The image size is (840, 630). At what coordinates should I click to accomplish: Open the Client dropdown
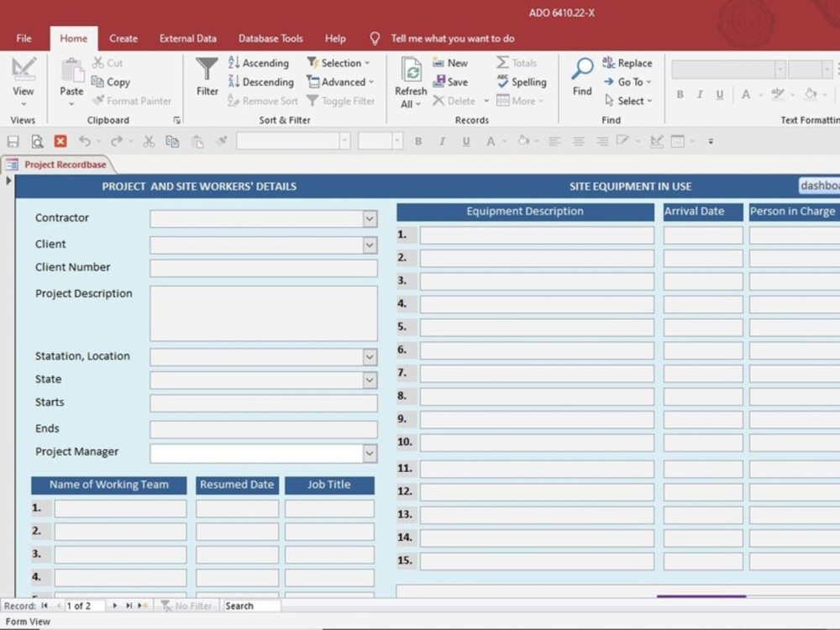370,245
